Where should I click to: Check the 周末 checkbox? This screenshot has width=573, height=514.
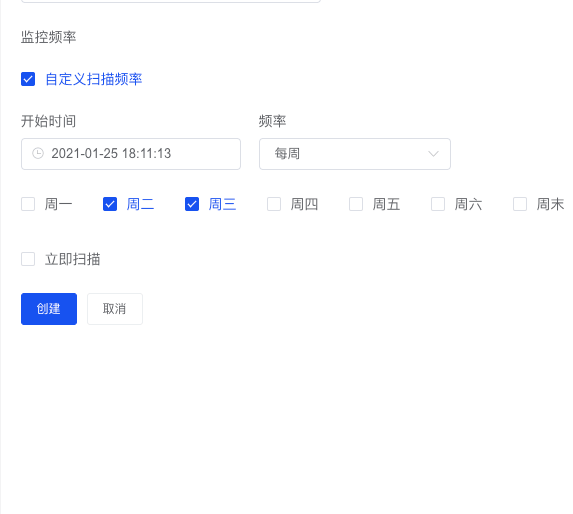[x=520, y=204]
